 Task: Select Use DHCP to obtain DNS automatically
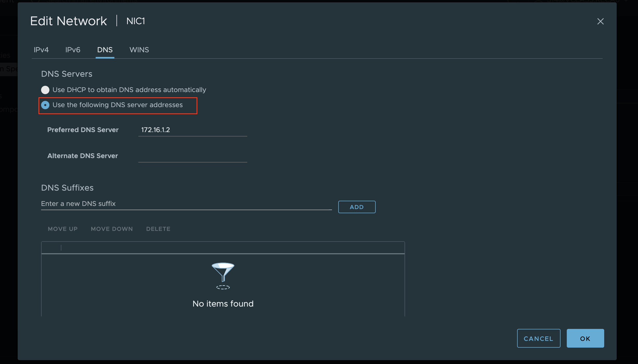pyautogui.click(x=45, y=90)
